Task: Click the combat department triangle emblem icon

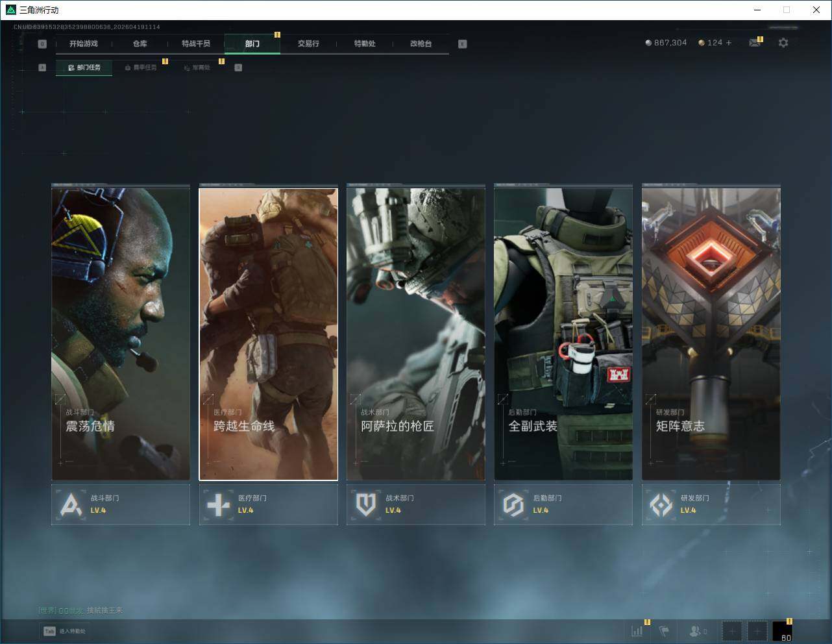Action: point(71,504)
